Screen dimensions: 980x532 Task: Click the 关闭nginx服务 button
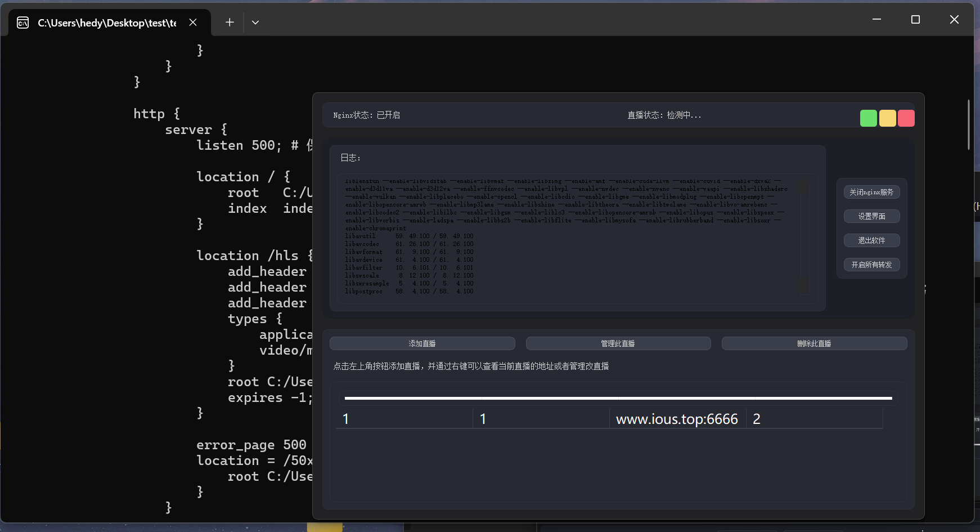[x=871, y=192]
